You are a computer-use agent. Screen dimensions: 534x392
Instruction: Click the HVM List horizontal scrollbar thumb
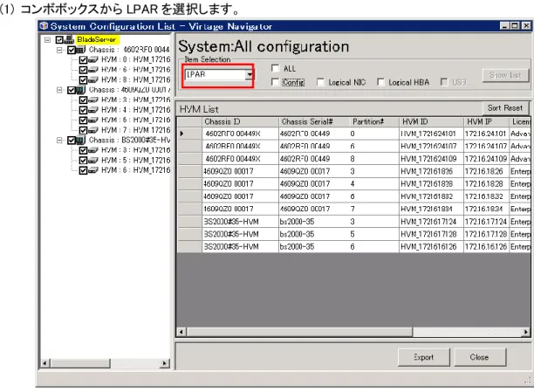pos(299,332)
